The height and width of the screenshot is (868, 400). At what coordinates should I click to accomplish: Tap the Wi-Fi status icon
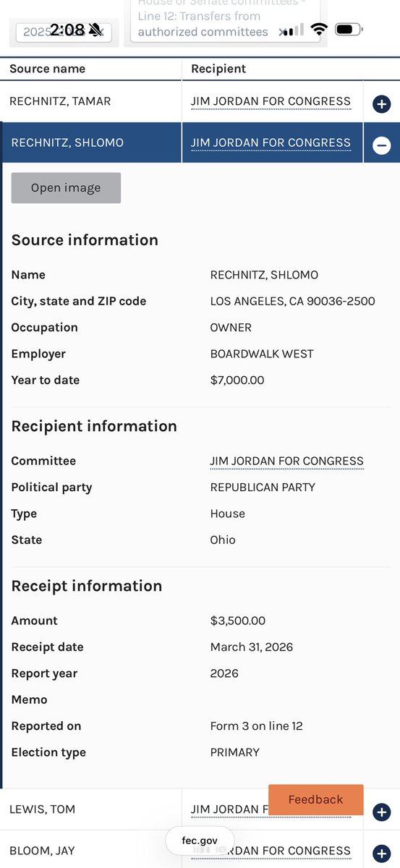point(319,30)
